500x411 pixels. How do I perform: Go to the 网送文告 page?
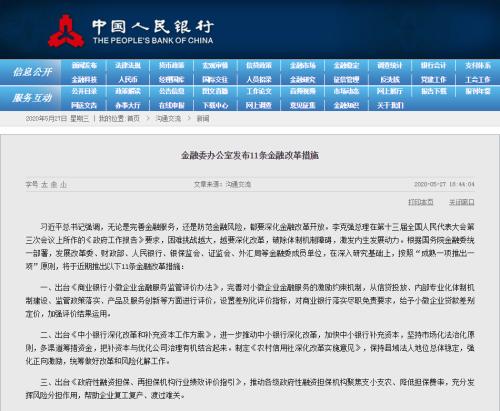pyautogui.click(x=84, y=105)
